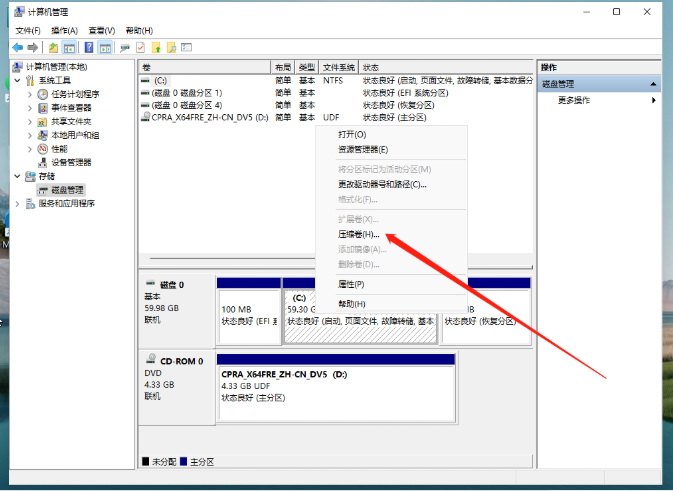The image size is (673, 491).
Task: Open the 操作(A) menu in menu bar
Action: (x=62, y=31)
